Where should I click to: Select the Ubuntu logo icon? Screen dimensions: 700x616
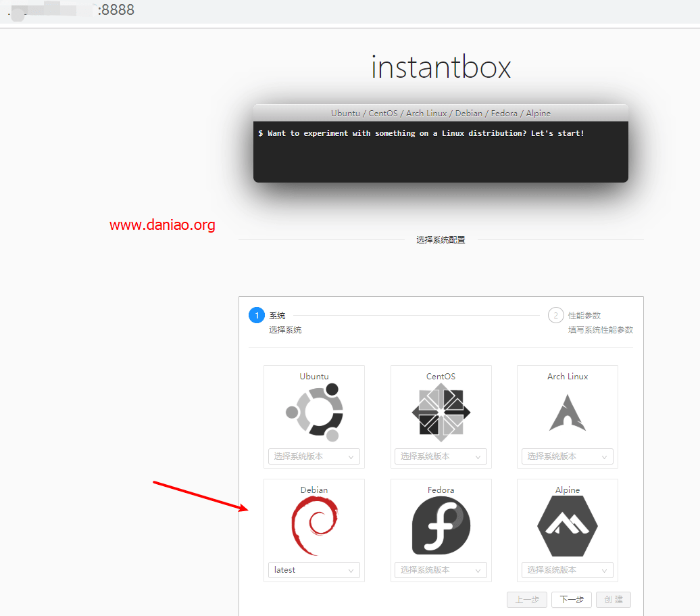tap(314, 412)
